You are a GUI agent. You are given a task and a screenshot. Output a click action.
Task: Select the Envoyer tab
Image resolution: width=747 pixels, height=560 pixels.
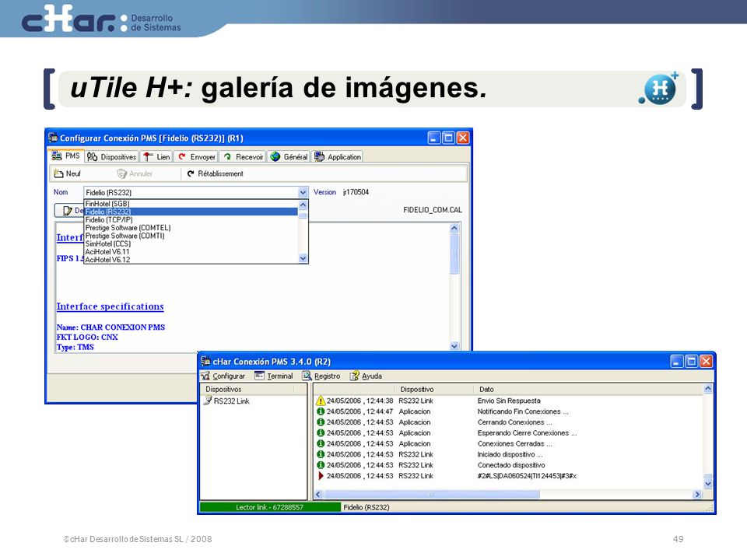tap(197, 156)
